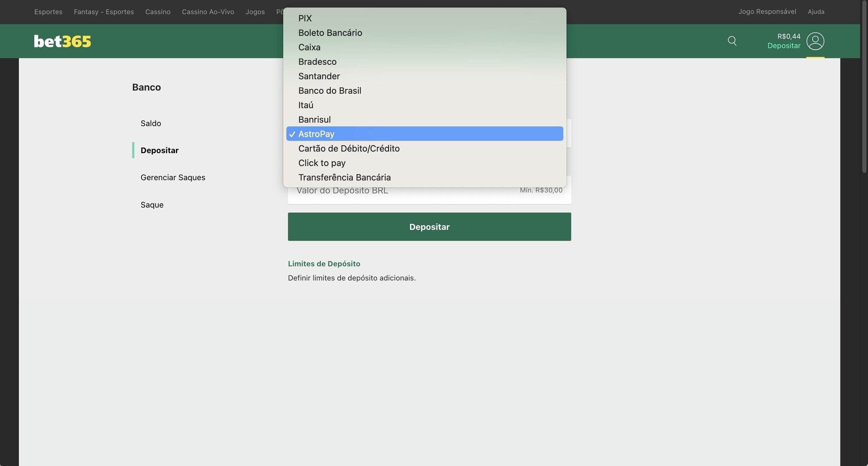Choose Boleto Bancário payment option

pyautogui.click(x=425, y=33)
